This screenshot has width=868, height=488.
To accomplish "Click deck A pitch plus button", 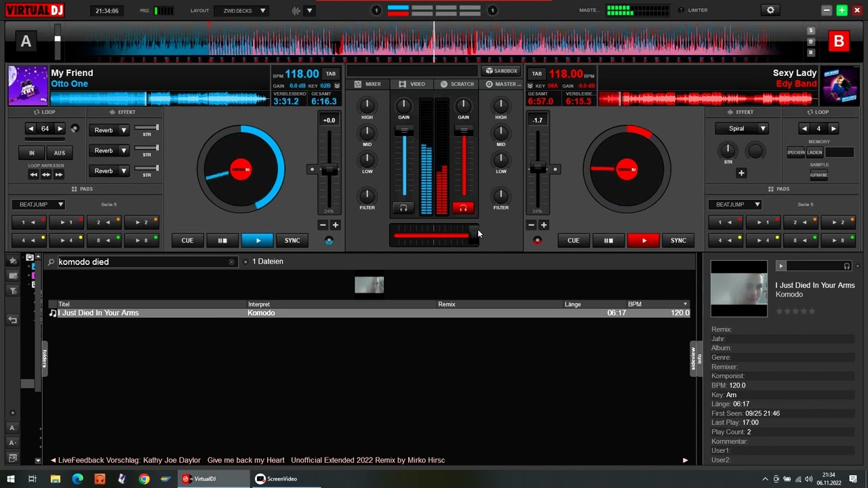I will tap(335, 225).
